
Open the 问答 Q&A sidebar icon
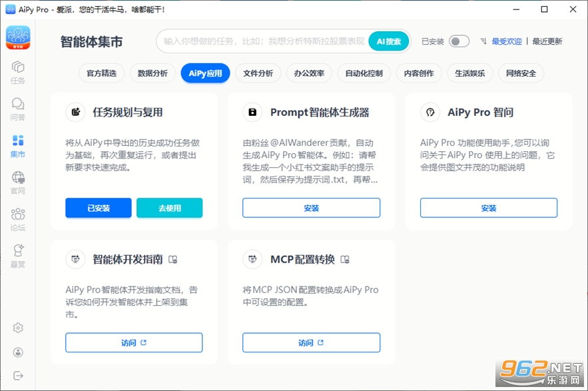click(x=17, y=109)
